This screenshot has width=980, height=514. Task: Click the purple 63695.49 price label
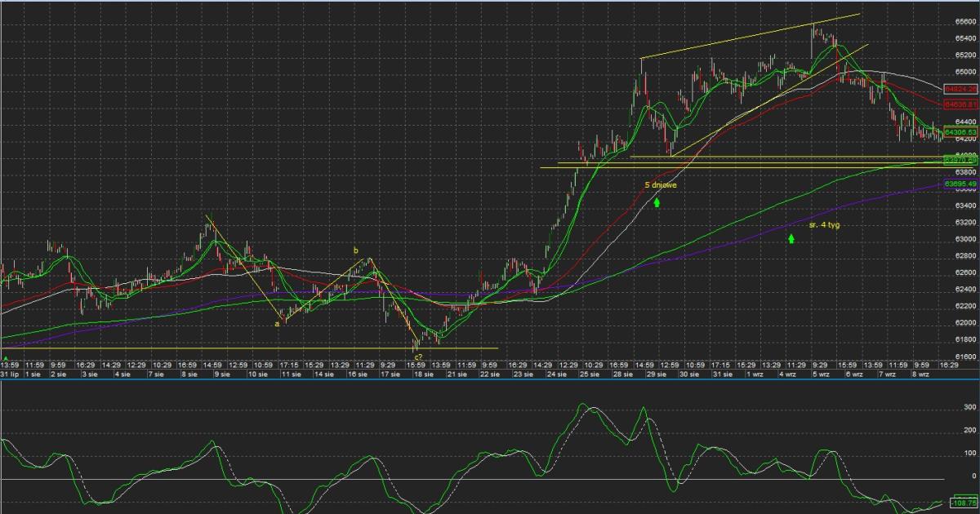[x=960, y=184]
